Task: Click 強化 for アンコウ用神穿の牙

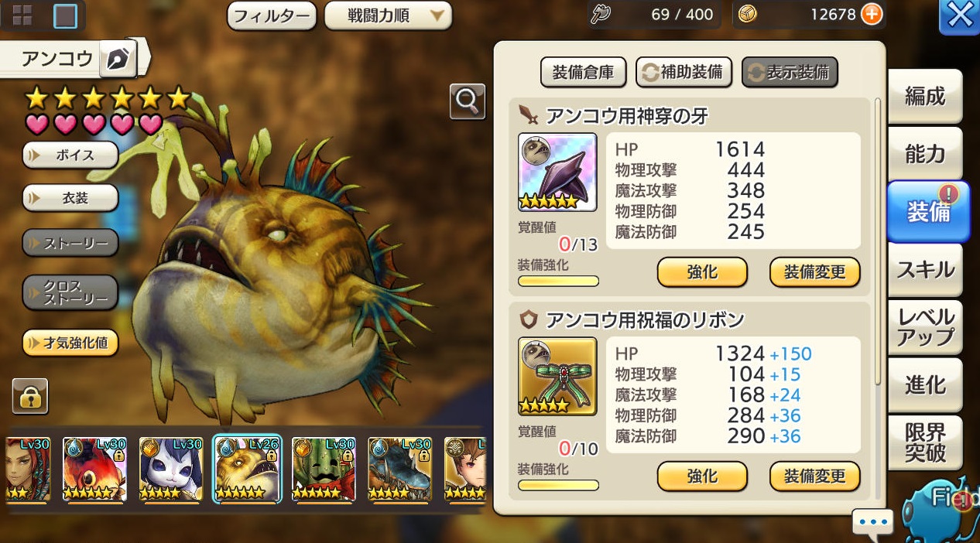Action: (702, 272)
